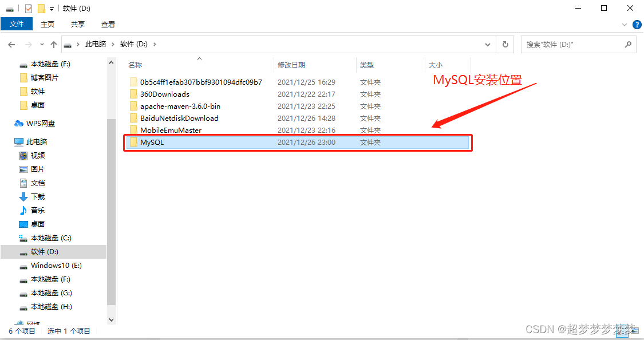This screenshot has width=644, height=340.
Task: Click the MySQL folder icon
Action: click(x=133, y=142)
